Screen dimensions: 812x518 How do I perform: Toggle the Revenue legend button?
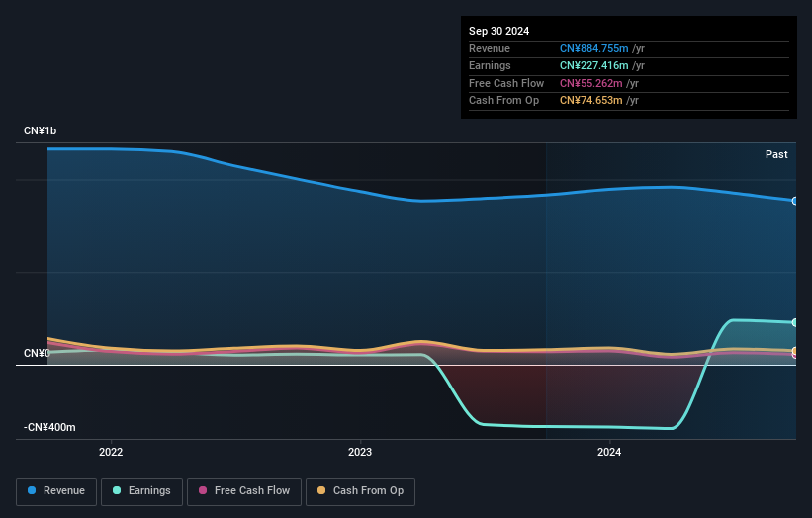pyautogui.click(x=56, y=491)
